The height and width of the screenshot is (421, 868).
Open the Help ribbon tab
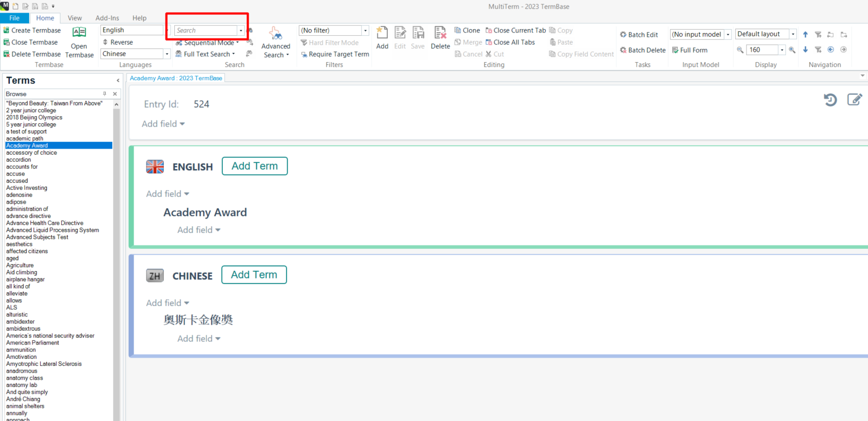click(x=140, y=18)
